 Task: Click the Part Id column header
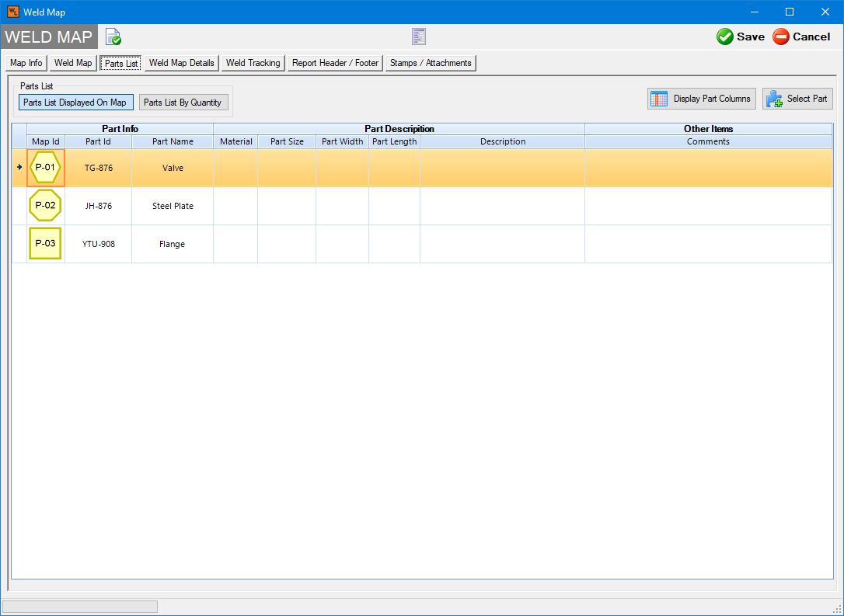click(98, 141)
